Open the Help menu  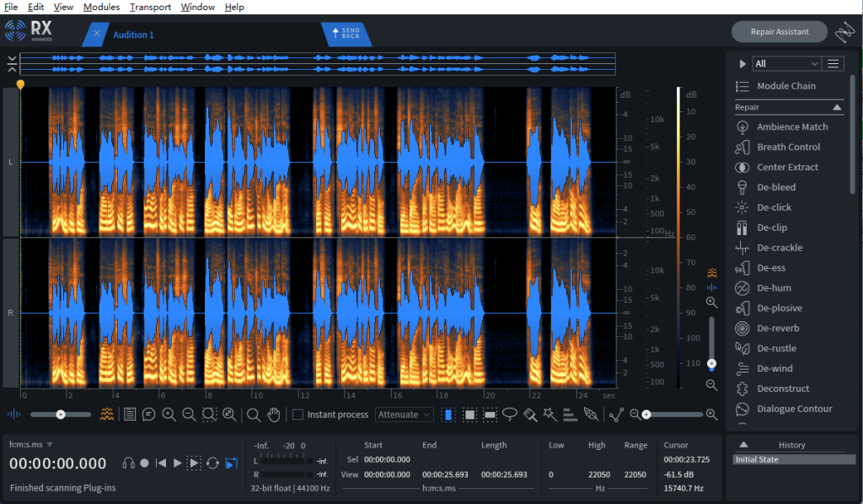234,7
